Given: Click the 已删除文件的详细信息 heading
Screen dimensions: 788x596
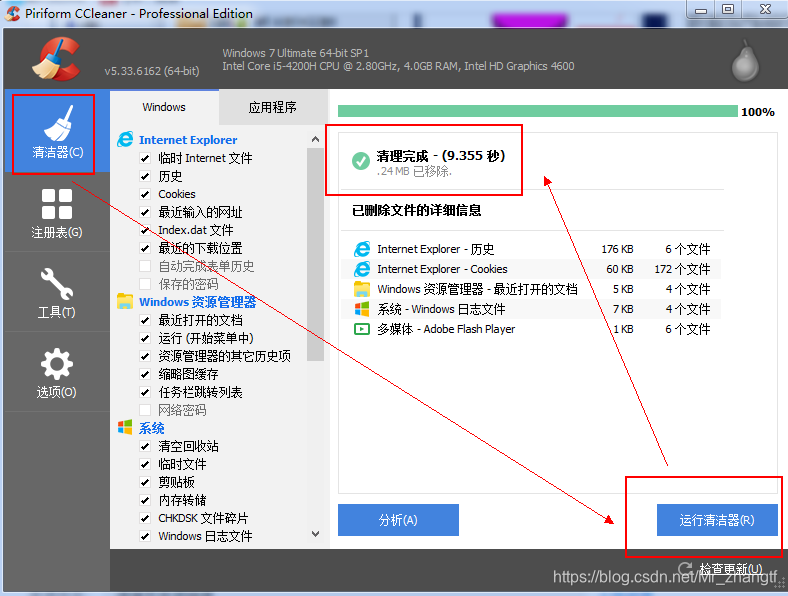Looking at the screenshot, I should (417, 210).
